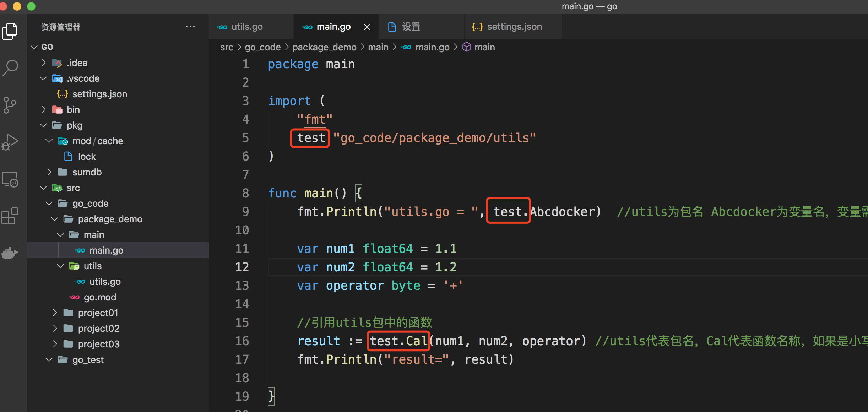Click package_demo in the breadcrumb path
This screenshot has width=868, height=412.
coord(324,47)
